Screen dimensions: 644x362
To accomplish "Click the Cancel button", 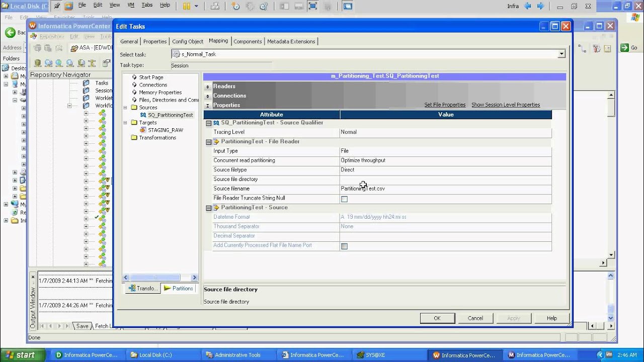I will (475, 318).
